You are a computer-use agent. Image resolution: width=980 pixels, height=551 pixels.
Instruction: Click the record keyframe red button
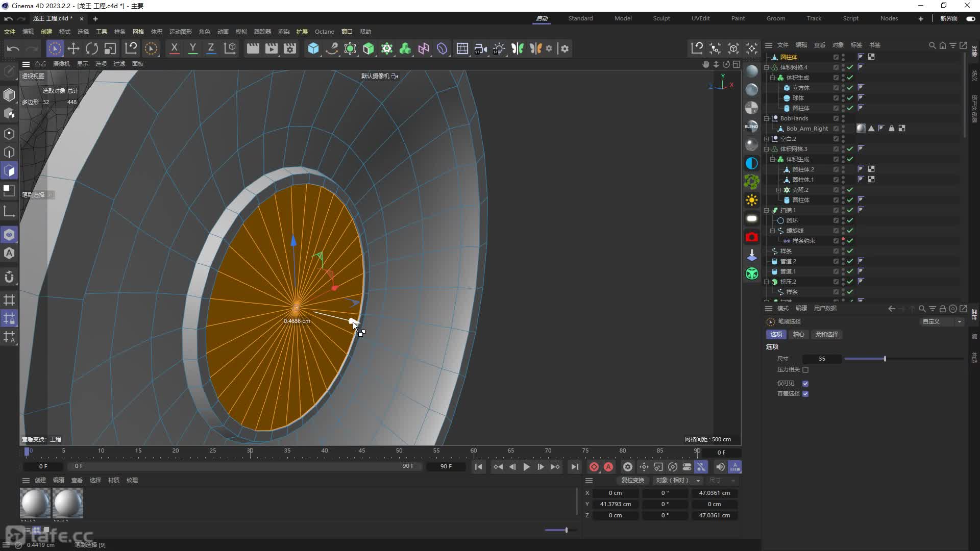[594, 467]
